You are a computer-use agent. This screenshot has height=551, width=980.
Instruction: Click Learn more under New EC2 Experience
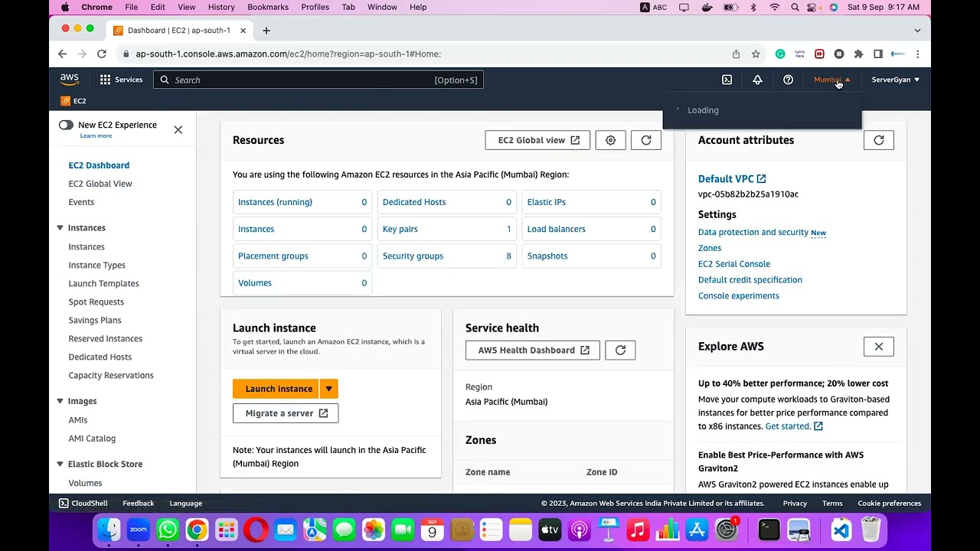coord(96,136)
